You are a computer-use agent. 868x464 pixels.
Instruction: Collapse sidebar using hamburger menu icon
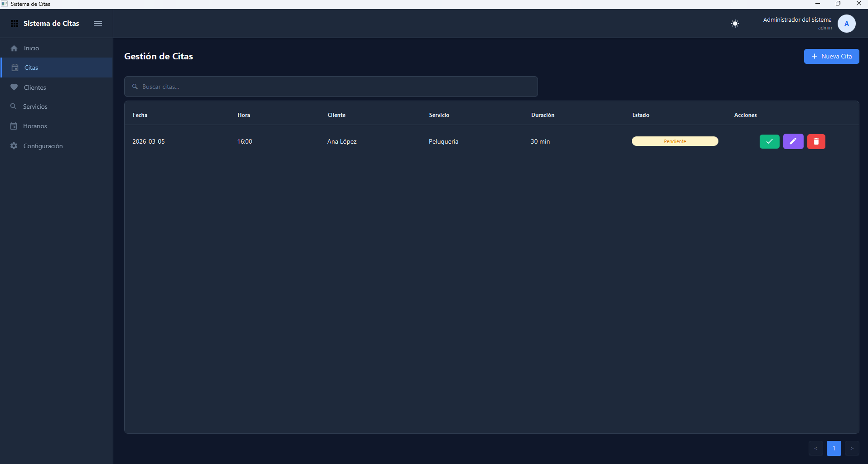[98, 24]
